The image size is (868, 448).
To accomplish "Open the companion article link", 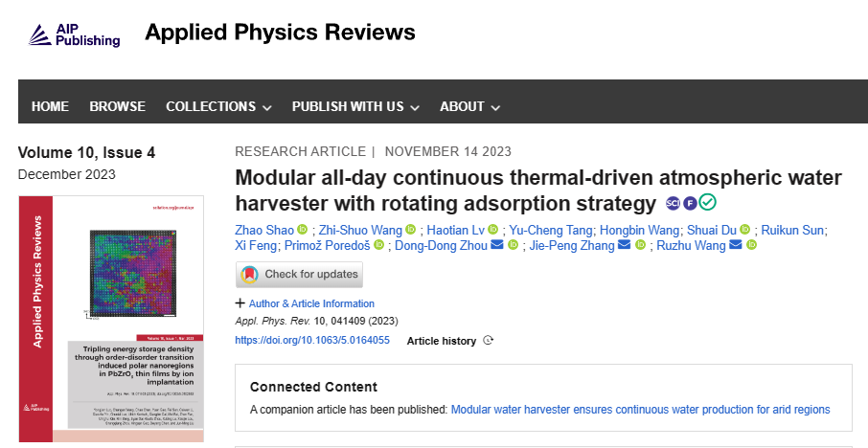I will click(641, 410).
